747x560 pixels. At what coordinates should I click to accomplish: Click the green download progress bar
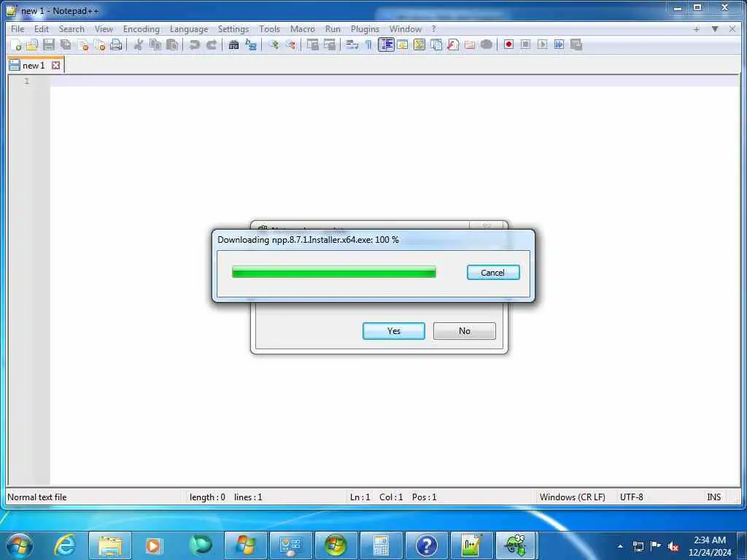(x=334, y=272)
